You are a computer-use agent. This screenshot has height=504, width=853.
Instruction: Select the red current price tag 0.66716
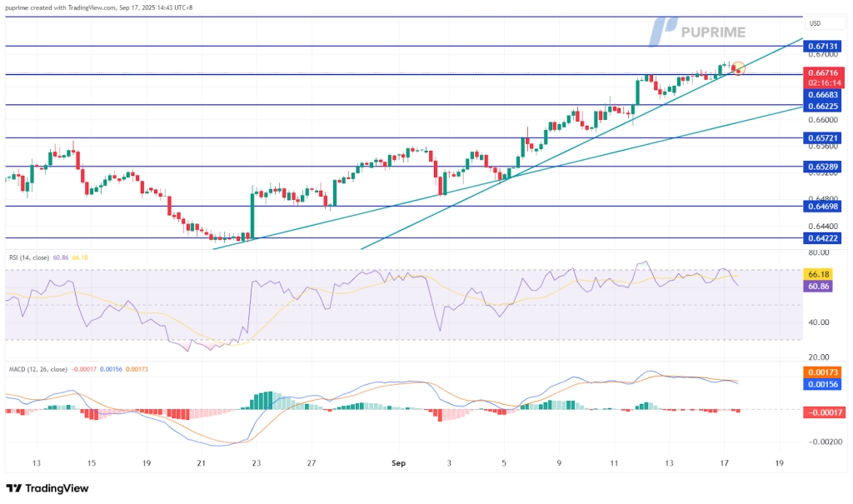(x=823, y=73)
